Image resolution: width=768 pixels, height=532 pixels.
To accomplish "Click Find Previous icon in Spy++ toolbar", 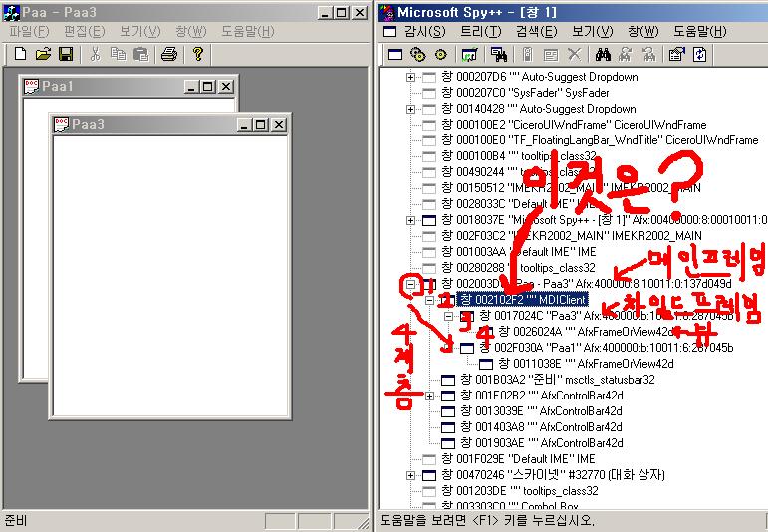I will click(x=649, y=55).
